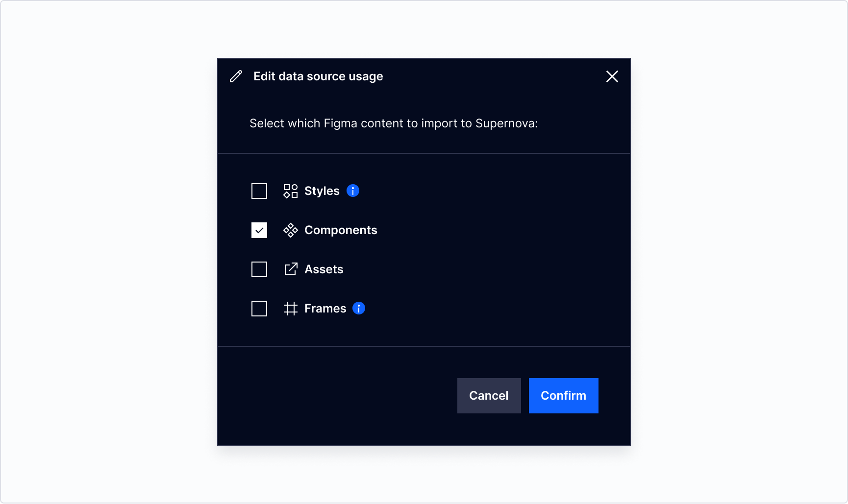Click the Assets export arrow icon

291,269
